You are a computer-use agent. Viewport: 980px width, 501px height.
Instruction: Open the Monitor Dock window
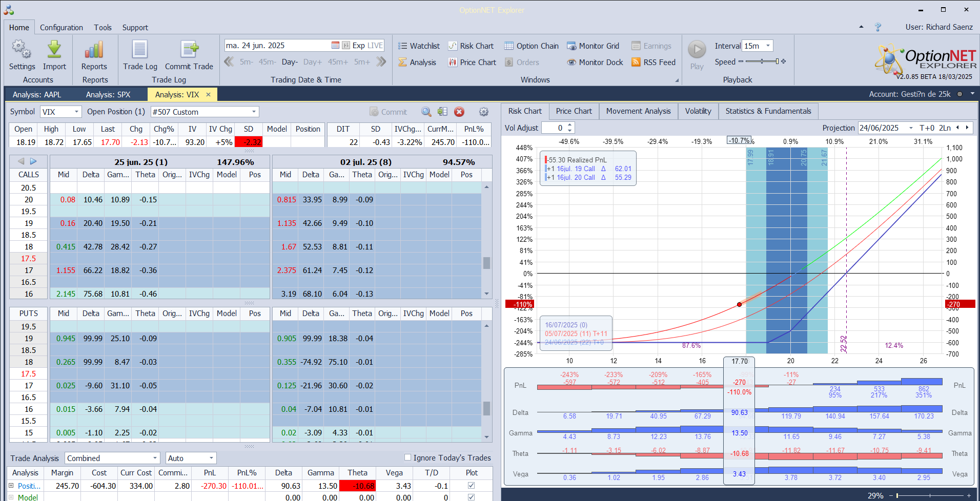click(x=595, y=62)
